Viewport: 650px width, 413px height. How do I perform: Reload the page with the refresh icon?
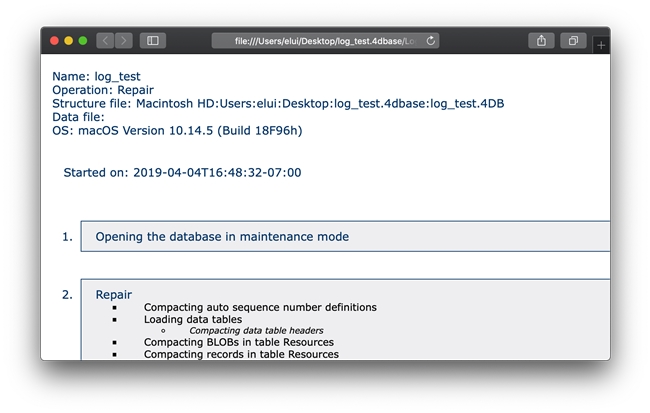[430, 41]
